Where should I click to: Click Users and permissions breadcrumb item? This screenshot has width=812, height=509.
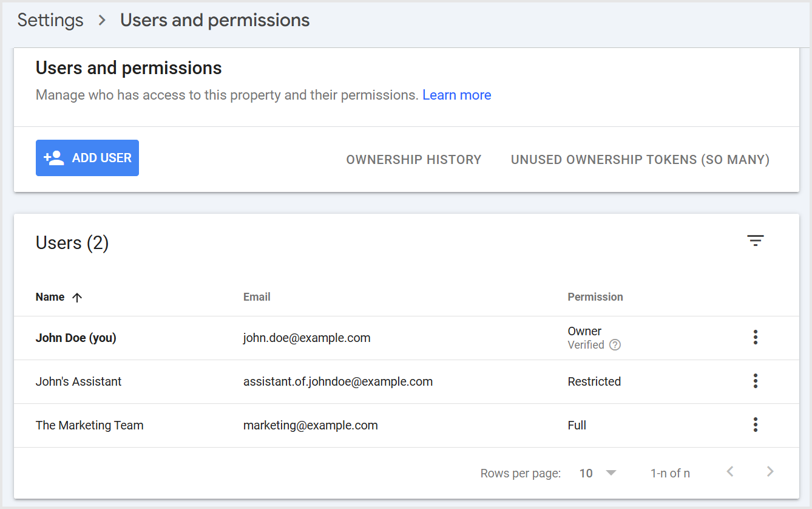[x=215, y=20]
